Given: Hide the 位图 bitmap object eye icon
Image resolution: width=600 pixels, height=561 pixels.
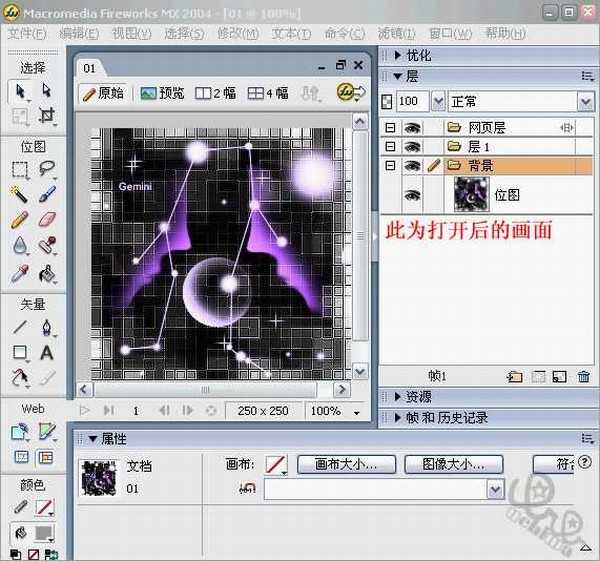Looking at the screenshot, I should click(410, 195).
